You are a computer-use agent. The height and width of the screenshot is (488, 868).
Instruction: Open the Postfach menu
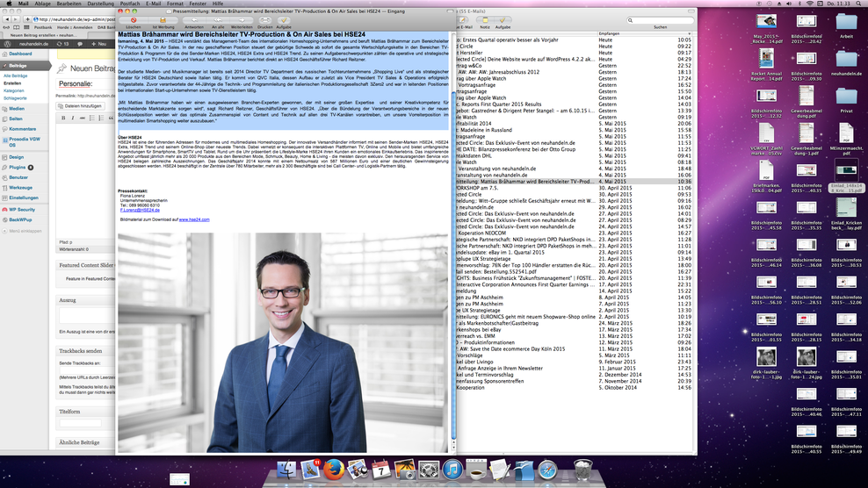tap(130, 4)
